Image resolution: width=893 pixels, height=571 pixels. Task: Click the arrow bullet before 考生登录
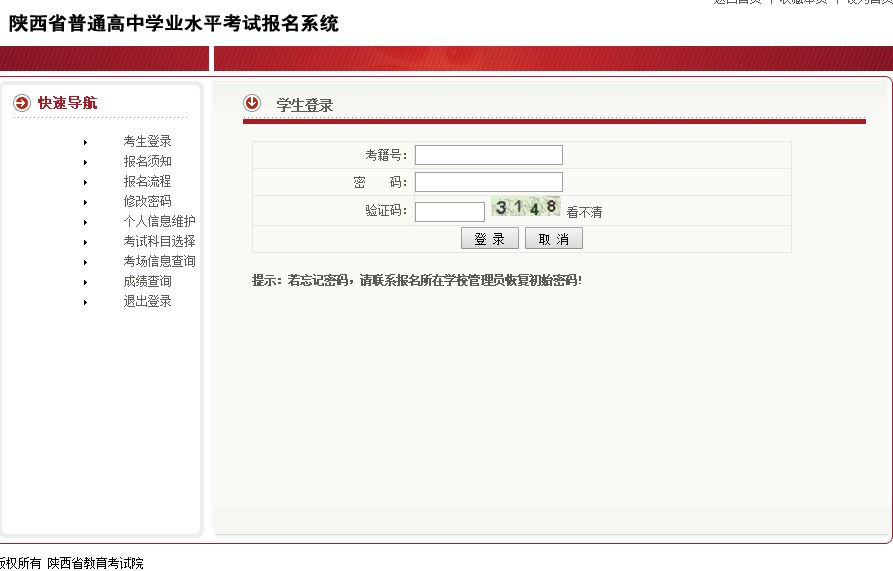pos(86,142)
